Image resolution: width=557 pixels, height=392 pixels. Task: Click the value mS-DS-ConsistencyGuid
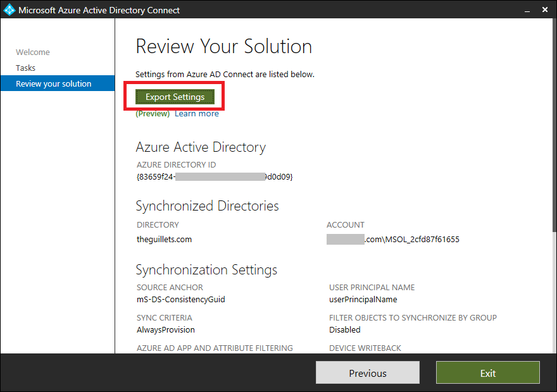coord(181,300)
